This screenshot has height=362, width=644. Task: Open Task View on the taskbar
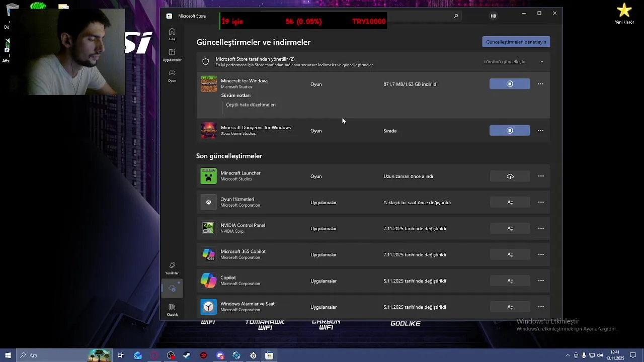tap(121, 355)
